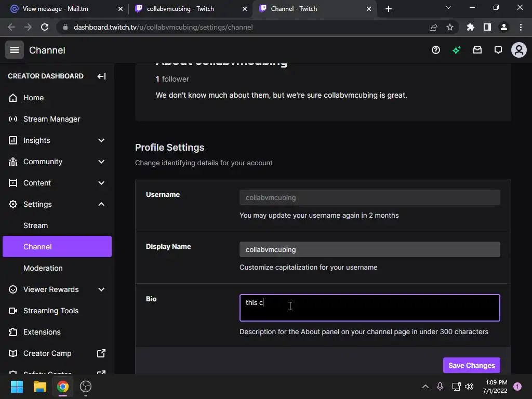Screen dimensions: 532x399
Task: Open Chrome extensions puzzle icon
Action: coord(470,27)
